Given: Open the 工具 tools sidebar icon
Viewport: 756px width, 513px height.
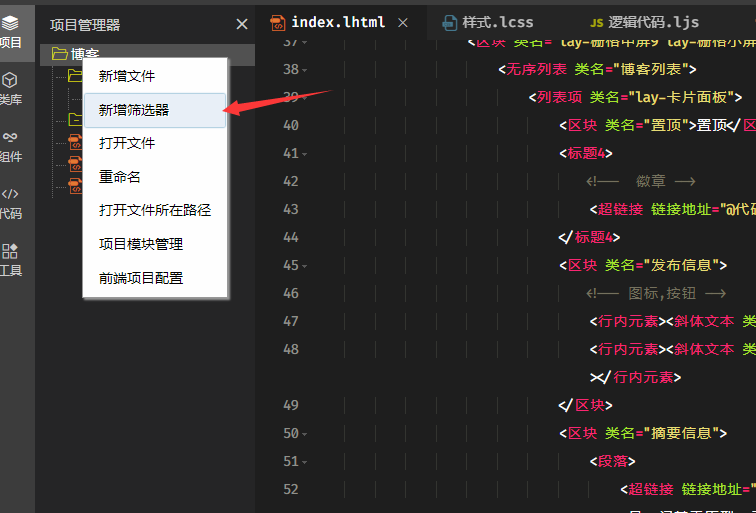Looking at the screenshot, I should pos(11,251).
